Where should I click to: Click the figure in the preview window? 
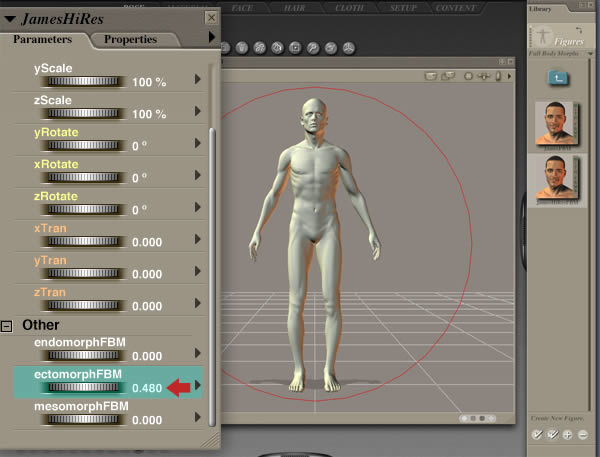click(x=315, y=245)
